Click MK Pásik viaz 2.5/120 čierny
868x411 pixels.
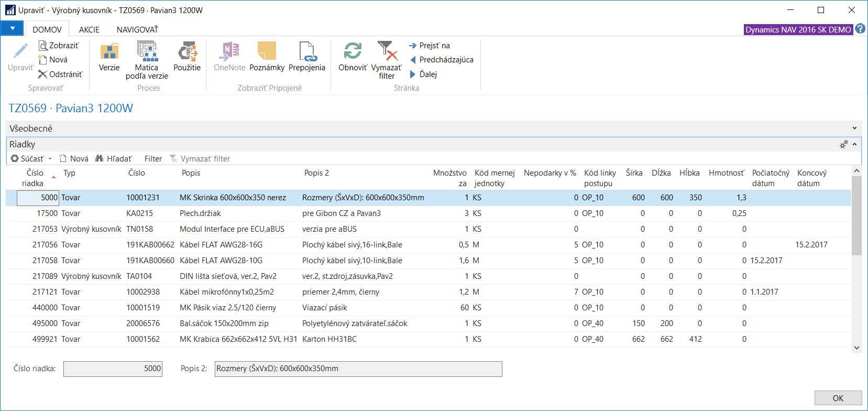[228, 308]
